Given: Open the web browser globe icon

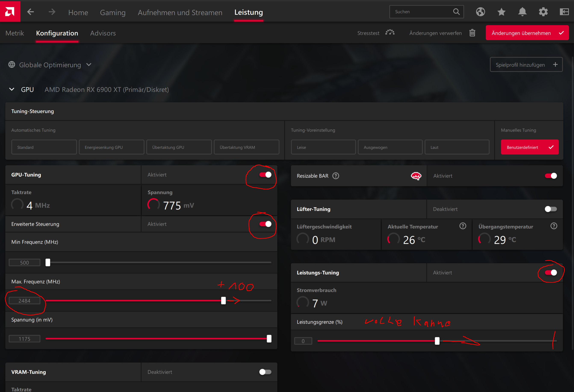Looking at the screenshot, I should coord(480,12).
